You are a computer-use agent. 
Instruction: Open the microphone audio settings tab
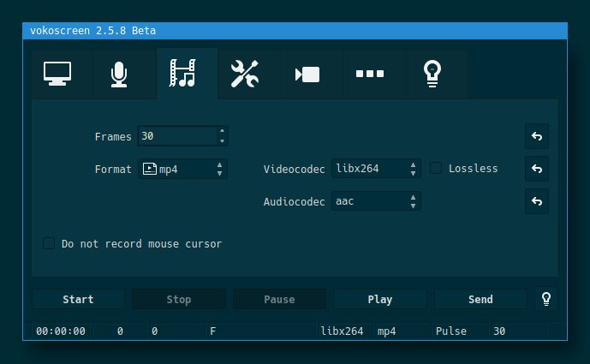click(x=120, y=75)
